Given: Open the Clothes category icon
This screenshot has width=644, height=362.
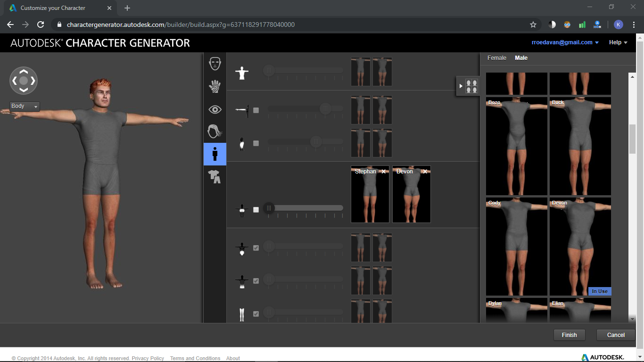Looking at the screenshot, I should point(215,177).
